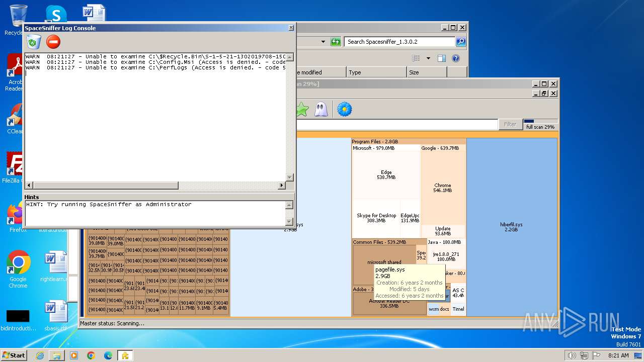This screenshot has height=362, width=644.
Task: Click the clock showing 8:21 AM
Action: (618, 355)
